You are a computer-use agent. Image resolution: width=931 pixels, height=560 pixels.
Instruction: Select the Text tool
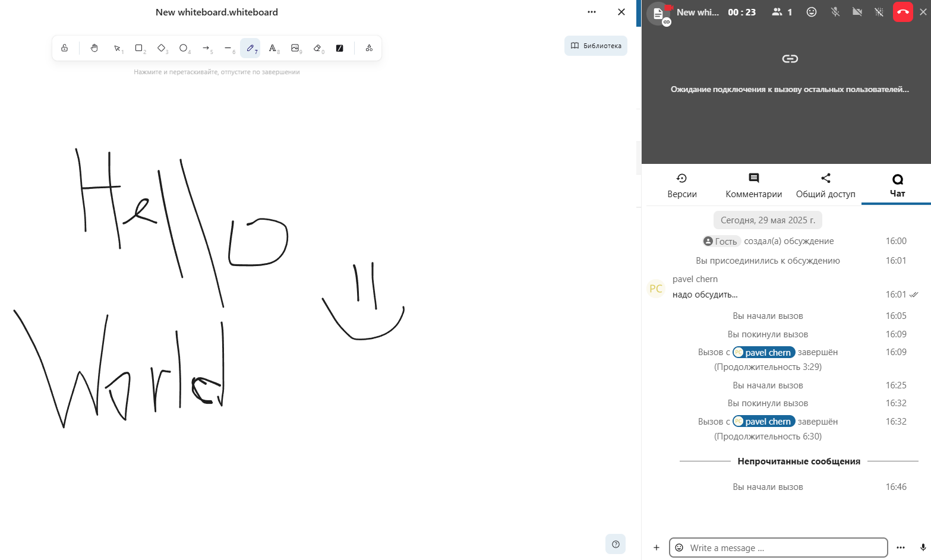tap(273, 48)
